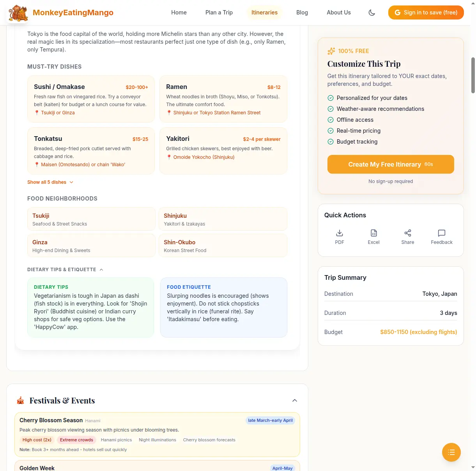Open the floating list menu button

click(x=451, y=452)
